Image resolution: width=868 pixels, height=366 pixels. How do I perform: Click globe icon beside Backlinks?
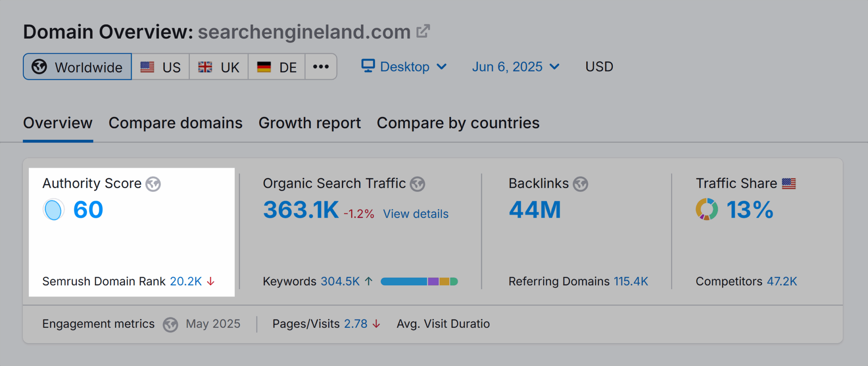(580, 184)
